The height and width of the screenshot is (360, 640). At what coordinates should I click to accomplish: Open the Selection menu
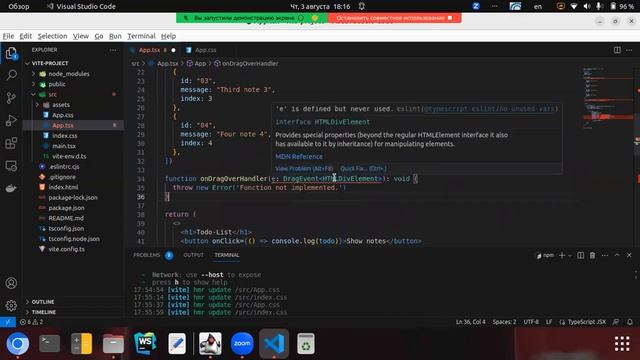tap(52, 36)
